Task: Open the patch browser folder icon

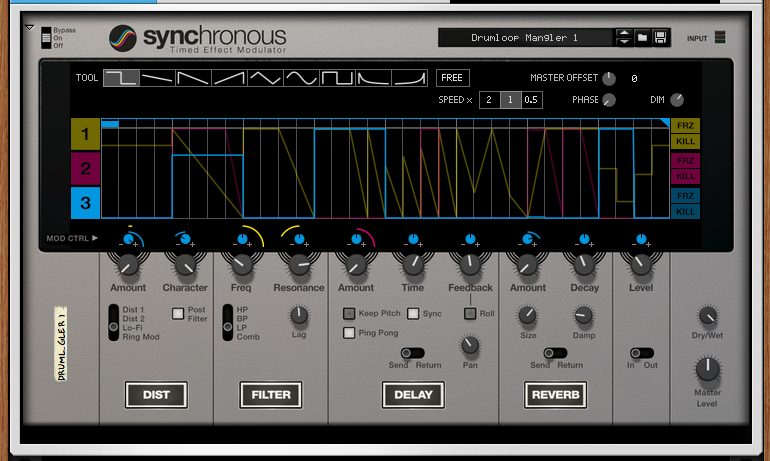Action: coord(642,37)
